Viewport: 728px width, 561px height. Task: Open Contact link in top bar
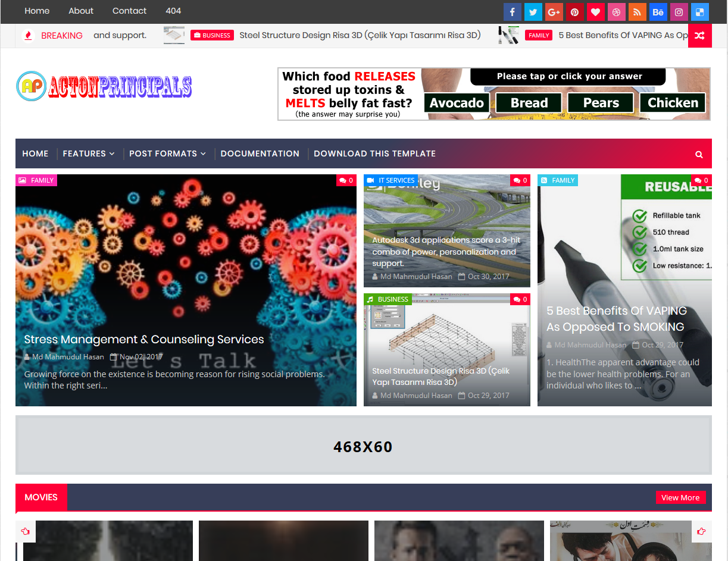[x=129, y=11]
